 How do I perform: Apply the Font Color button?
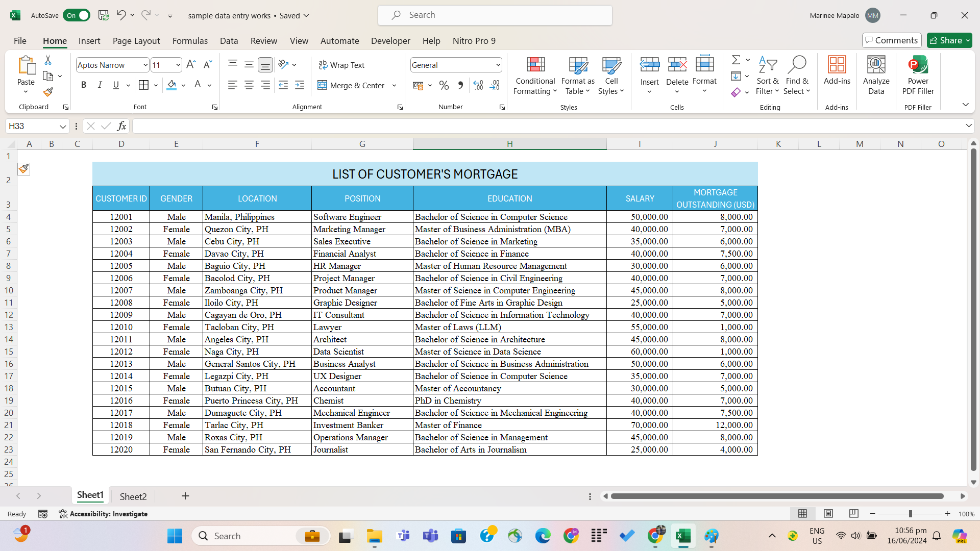point(198,85)
